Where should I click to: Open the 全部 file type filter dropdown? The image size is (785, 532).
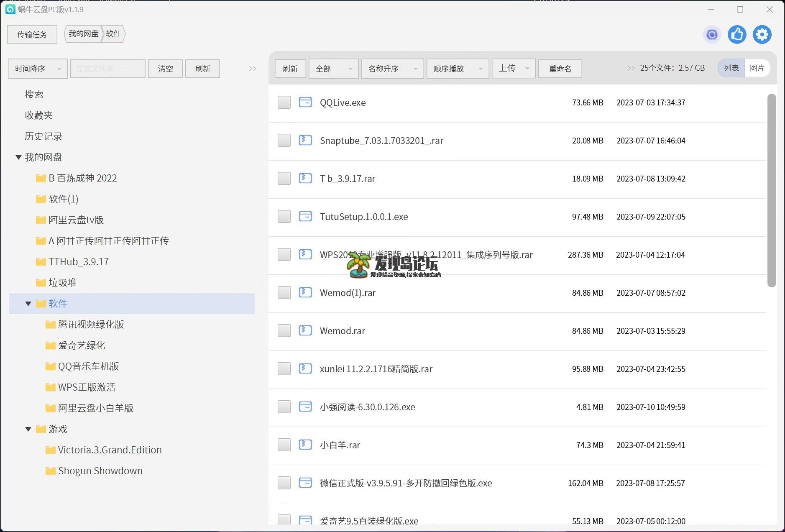[333, 69]
